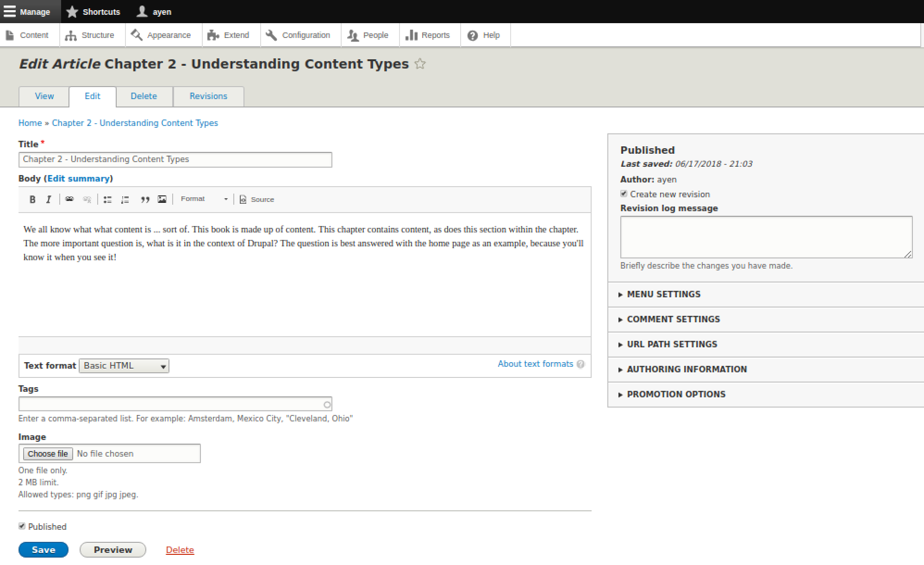
Task: Switch to the Revisions tab
Action: 208,96
